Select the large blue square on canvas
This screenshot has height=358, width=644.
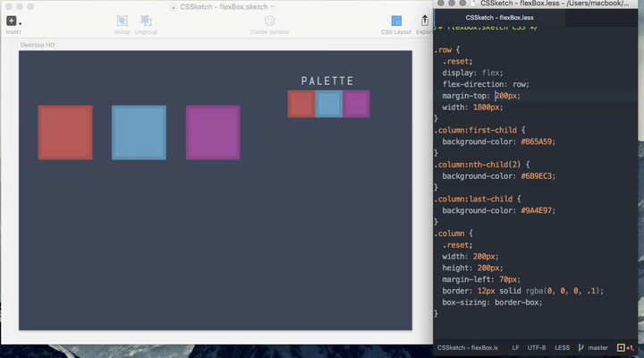(139, 132)
